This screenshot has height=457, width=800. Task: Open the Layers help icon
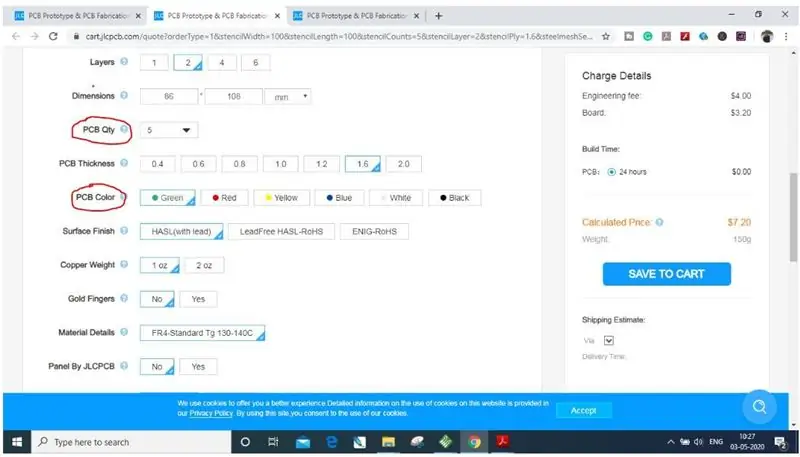click(x=124, y=62)
